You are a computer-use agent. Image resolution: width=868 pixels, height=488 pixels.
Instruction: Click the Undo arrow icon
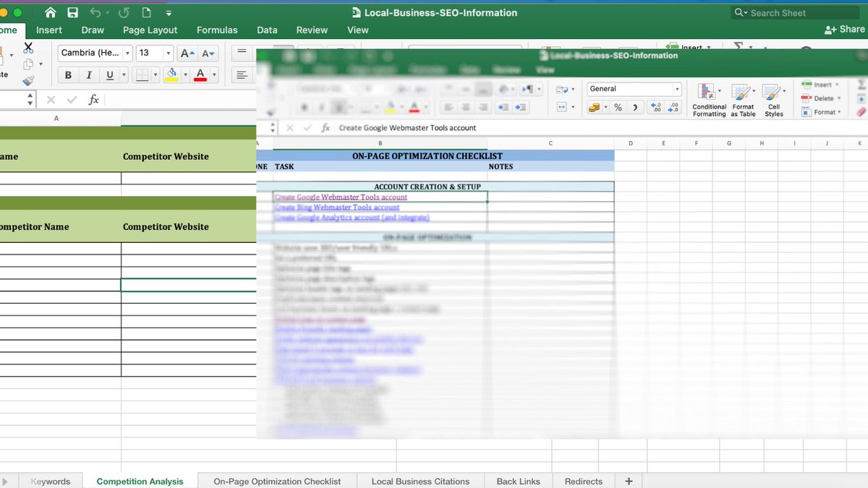point(95,13)
